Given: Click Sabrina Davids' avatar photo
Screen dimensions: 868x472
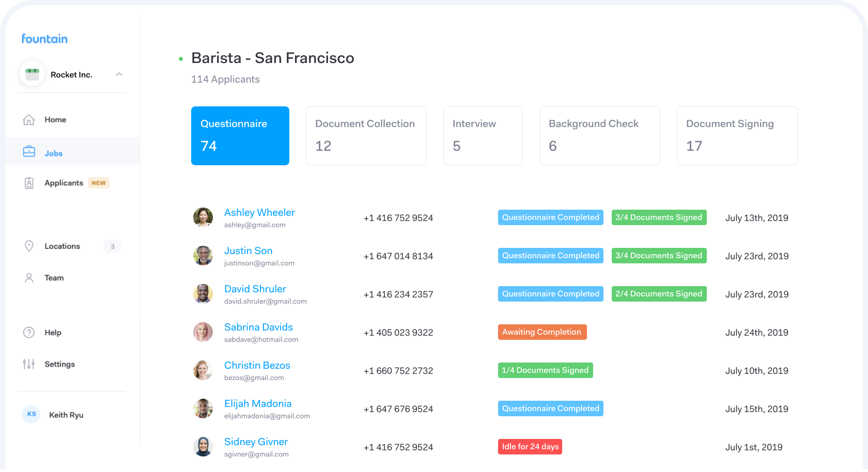Looking at the screenshot, I should pyautogui.click(x=203, y=332).
